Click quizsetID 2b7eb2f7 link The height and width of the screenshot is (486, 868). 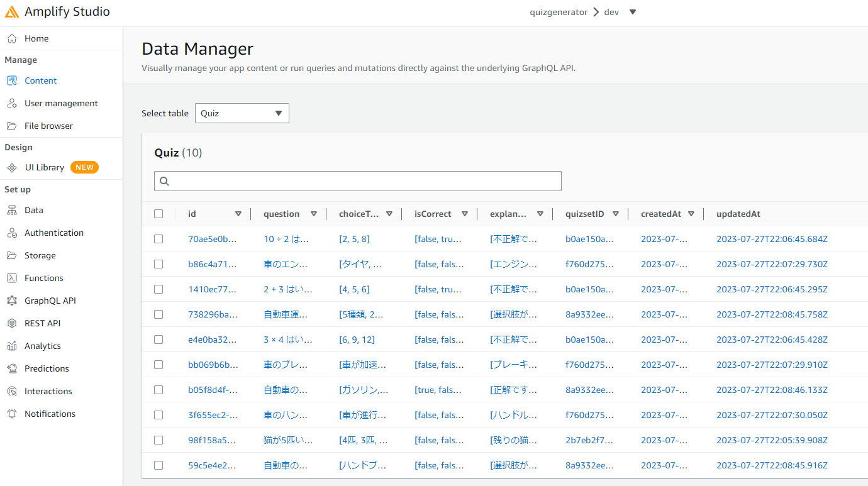[589, 440]
